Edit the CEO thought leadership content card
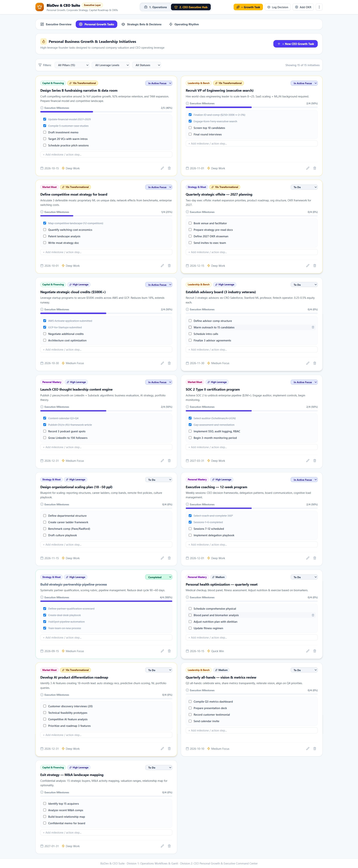 coord(162,461)
